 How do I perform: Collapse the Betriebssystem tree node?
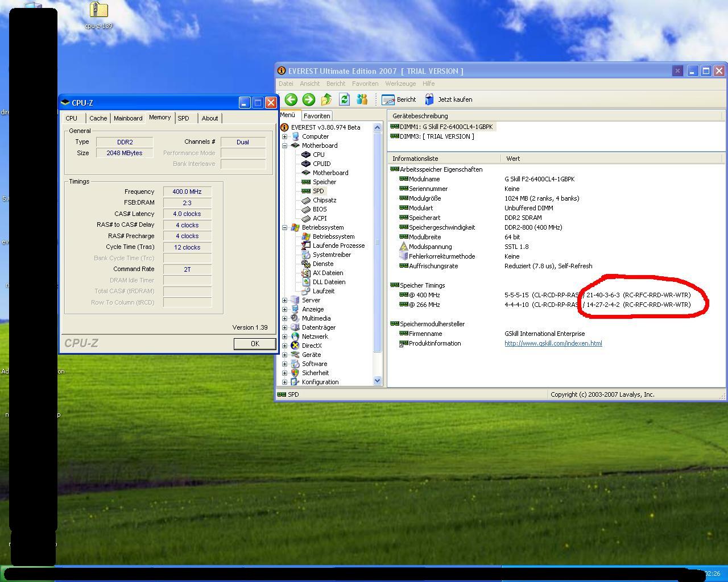pyautogui.click(x=284, y=227)
